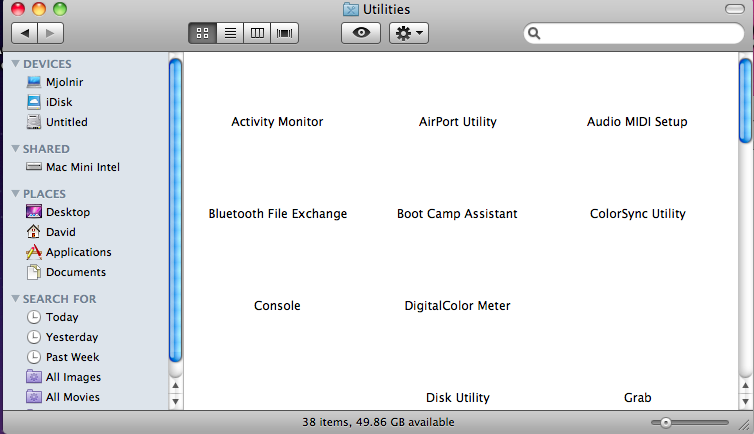
Task: Toggle the toolbar pill button
Action: [735, 9]
